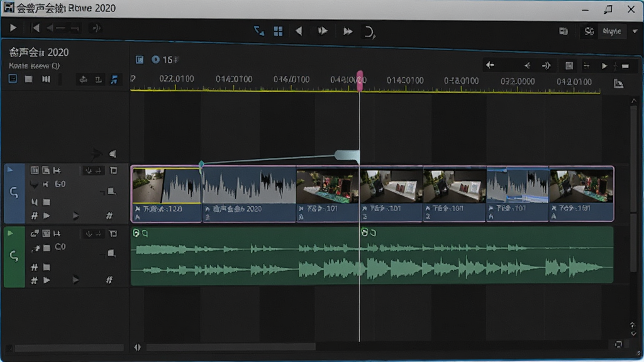644x362 pixels.
Task: Click the trash icon on the video track header
Action: pos(113,170)
